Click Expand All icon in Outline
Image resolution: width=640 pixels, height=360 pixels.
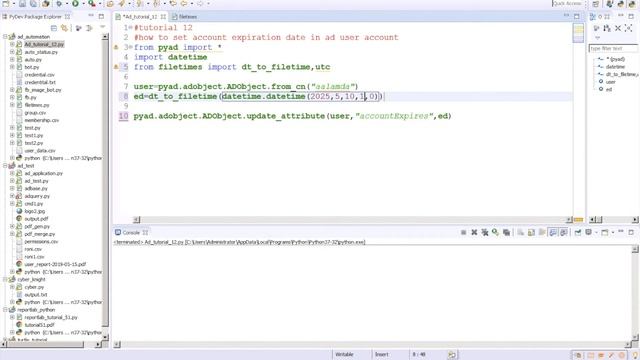pyautogui.click(x=629, y=28)
